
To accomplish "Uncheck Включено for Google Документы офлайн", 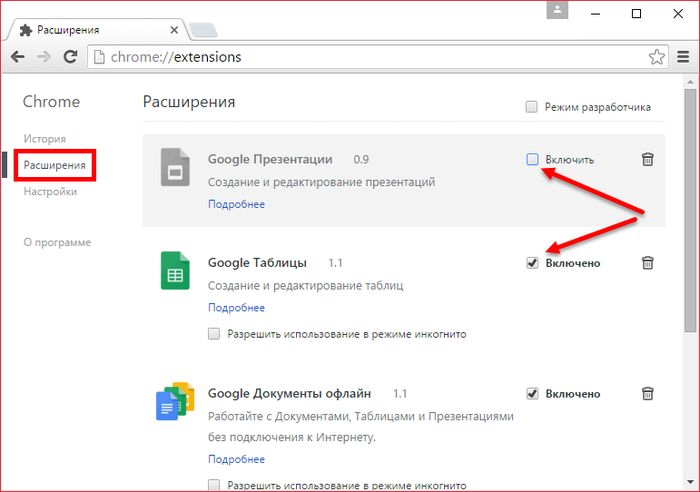I will pos(532,393).
